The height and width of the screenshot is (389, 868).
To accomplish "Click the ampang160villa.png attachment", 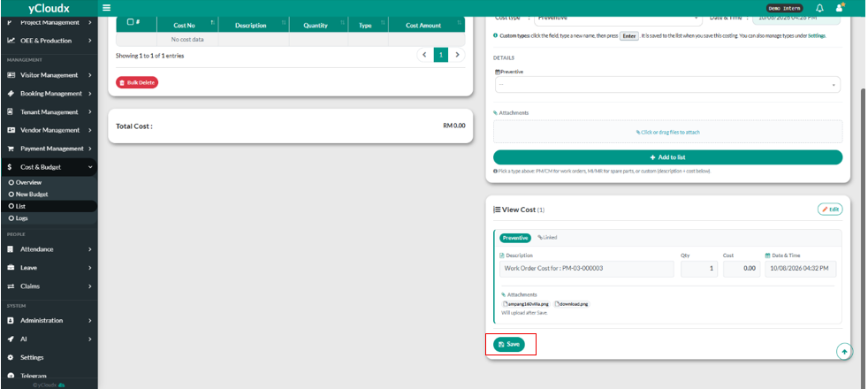I will click(x=526, y=304).
